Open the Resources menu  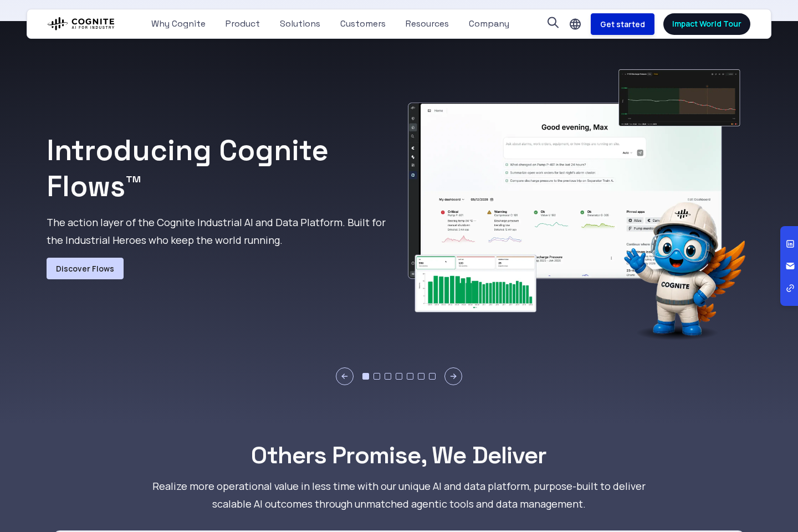tap(427, 24)
